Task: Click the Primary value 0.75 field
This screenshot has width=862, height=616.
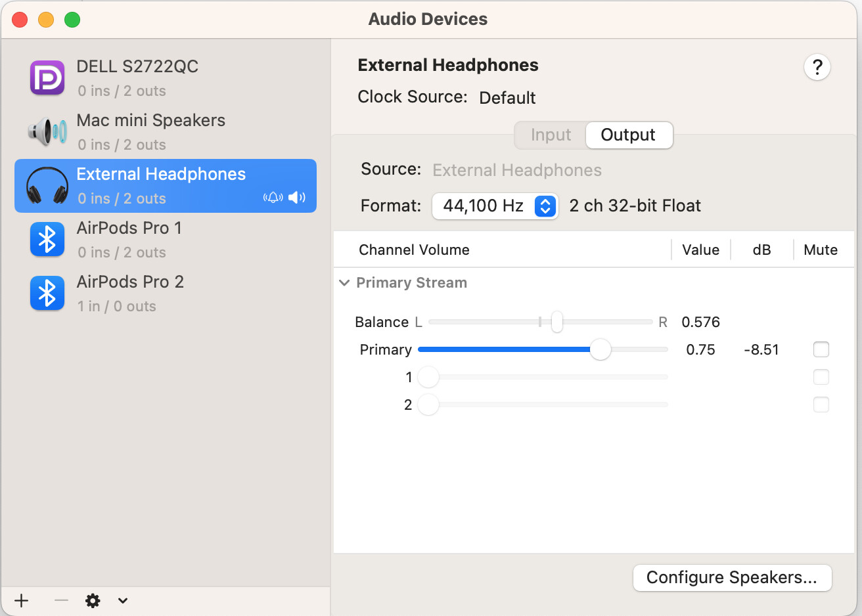Action: [x=700, y=349]
